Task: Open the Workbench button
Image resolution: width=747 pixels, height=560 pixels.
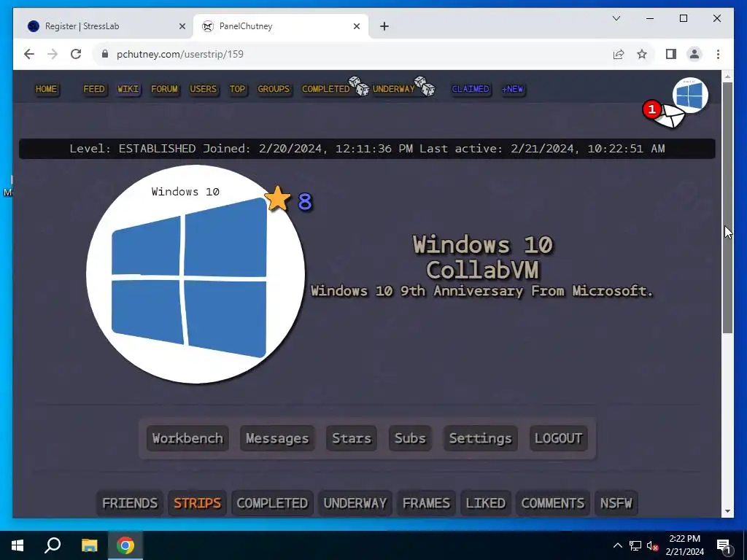Action: [187, 438]
